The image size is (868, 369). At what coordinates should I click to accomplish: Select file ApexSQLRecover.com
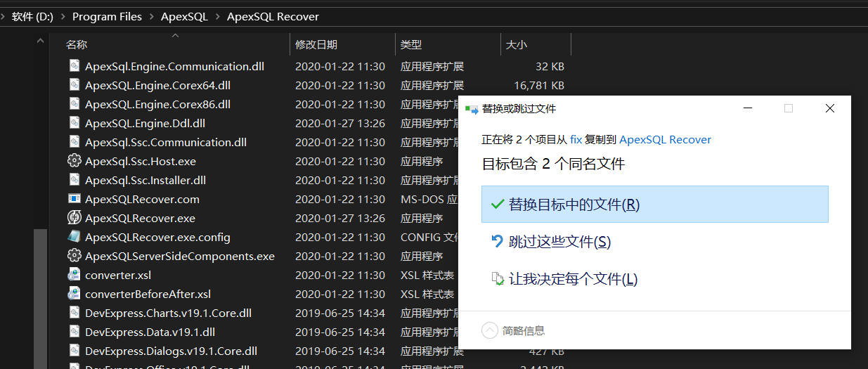pyautogui.click(x=142, y=200)
